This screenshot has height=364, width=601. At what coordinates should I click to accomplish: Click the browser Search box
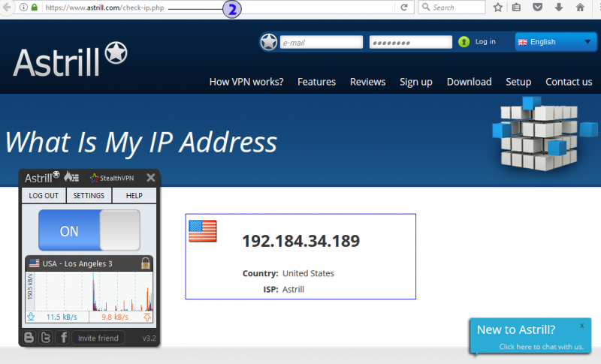(452, 8)
